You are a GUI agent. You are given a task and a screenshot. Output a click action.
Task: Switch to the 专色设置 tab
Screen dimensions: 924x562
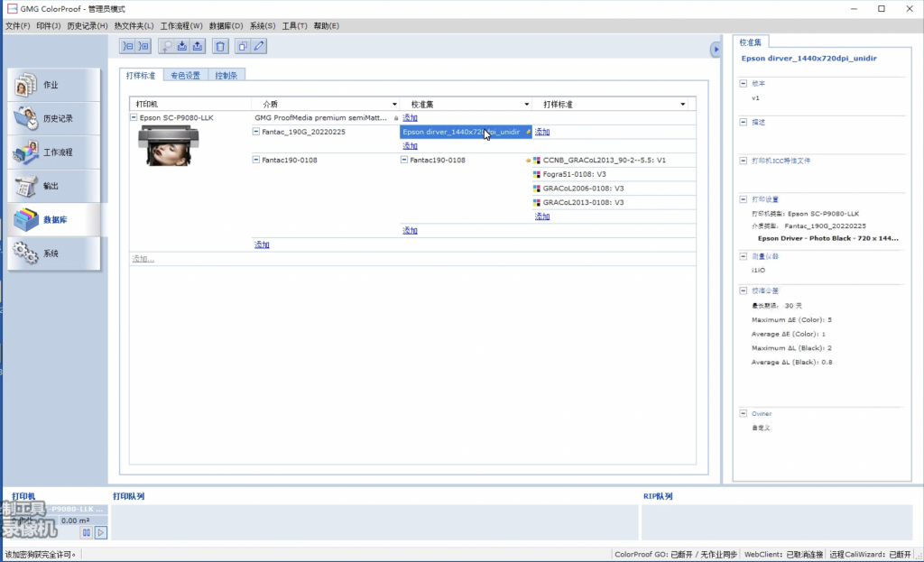pyautogui.click(x=185, y=76)
